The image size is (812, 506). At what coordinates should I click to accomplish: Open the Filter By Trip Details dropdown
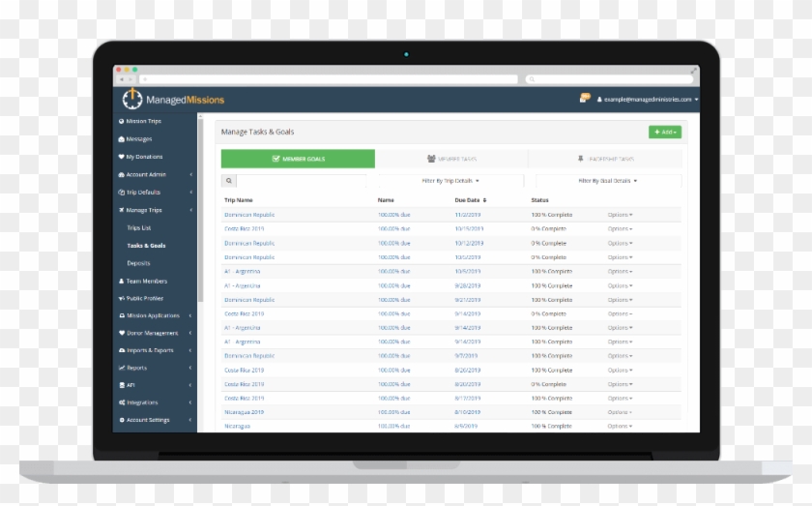tap(450, 181)
